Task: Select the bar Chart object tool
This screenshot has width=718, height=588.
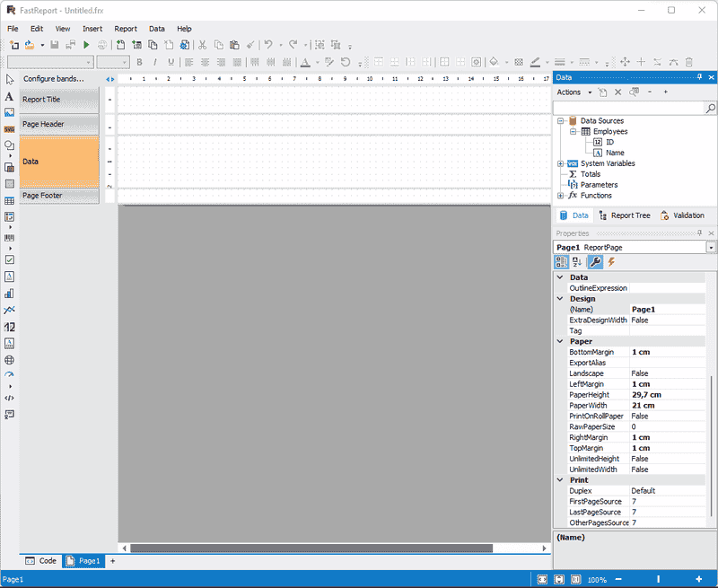Action: pos(9,294)
